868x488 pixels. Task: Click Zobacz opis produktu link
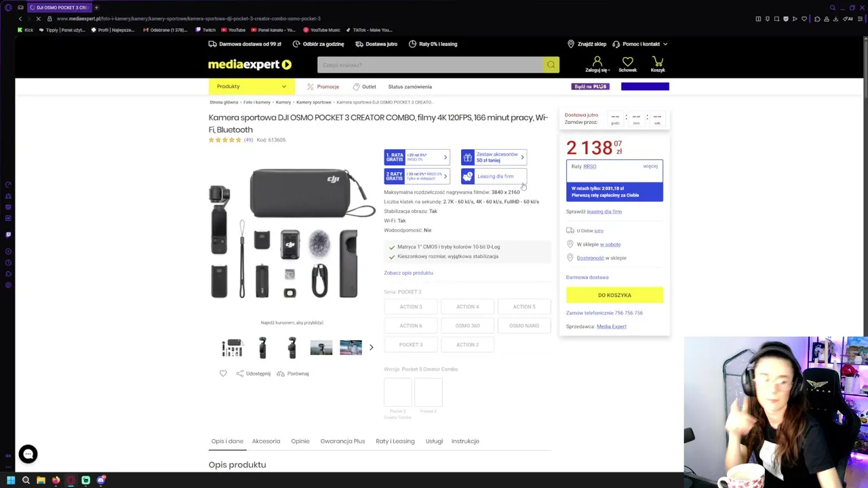408,273
